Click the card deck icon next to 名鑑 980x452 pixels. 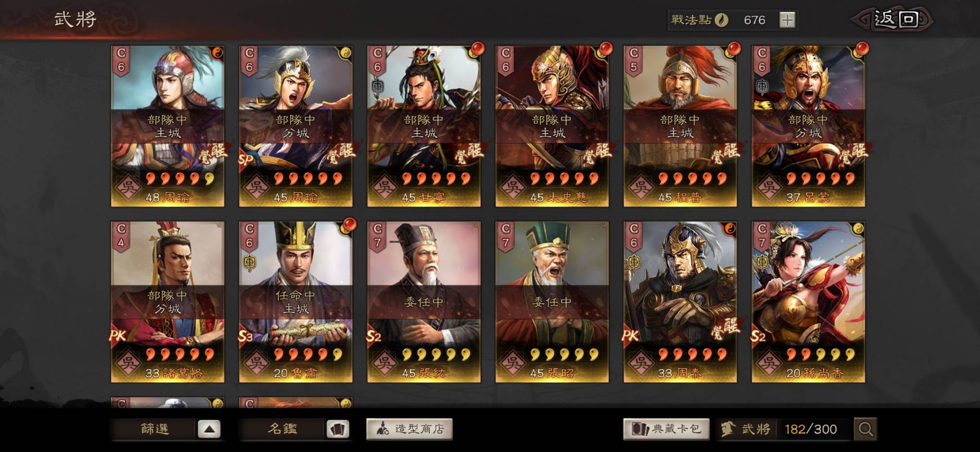pos(338,429)
